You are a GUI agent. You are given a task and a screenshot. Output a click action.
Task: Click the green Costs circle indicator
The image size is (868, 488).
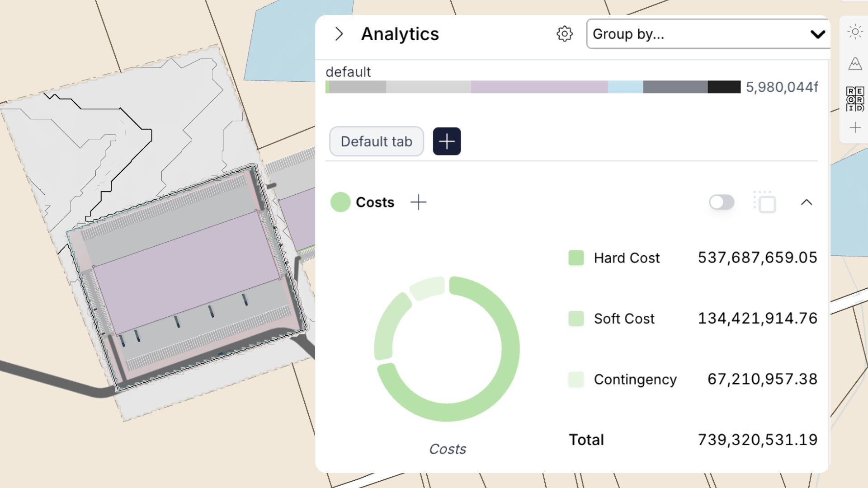pos(340,202)
